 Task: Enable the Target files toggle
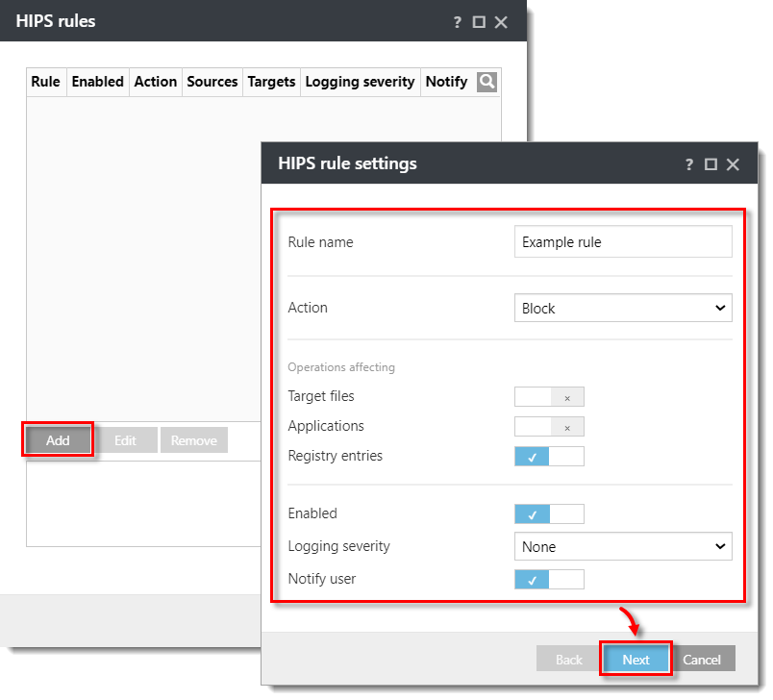point(549,397)
